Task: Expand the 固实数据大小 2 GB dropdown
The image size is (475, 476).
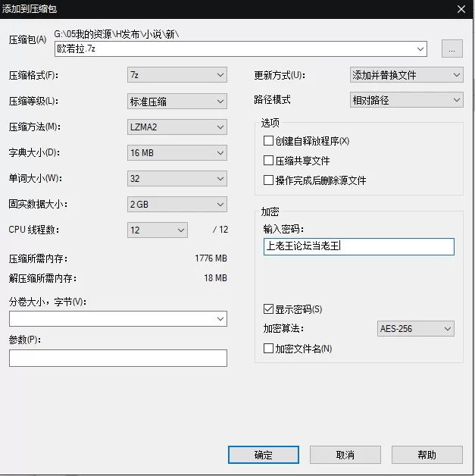Action: (x=177, y=205)
